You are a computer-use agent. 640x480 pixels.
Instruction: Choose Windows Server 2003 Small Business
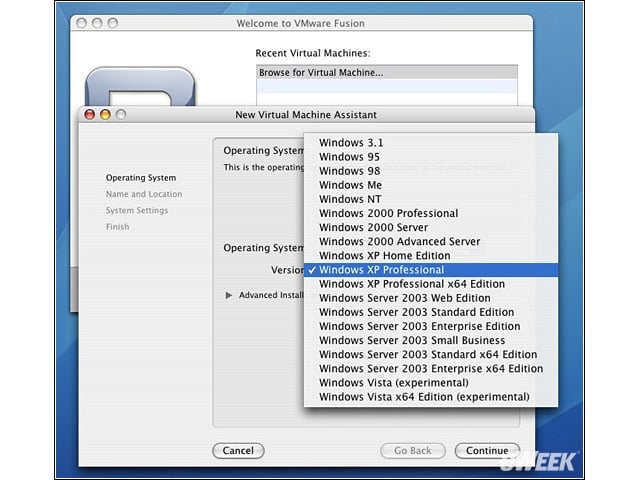pos(431,340)
